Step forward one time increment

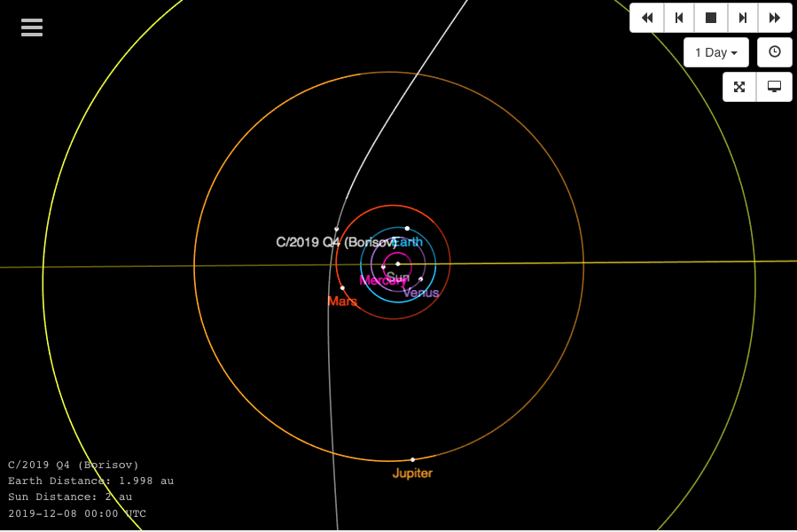743,18
